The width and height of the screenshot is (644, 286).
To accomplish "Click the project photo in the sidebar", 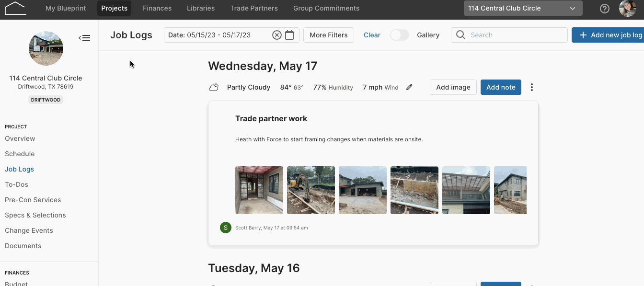I will pyautogui.click(x=46, y=48).
